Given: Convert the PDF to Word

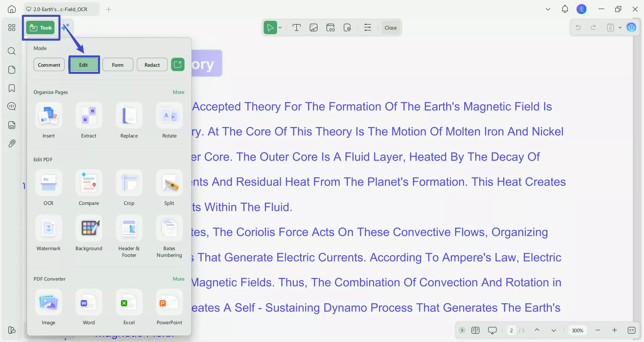Looking at the screenshot, I should pyautogui.click(x=89, y=307).
